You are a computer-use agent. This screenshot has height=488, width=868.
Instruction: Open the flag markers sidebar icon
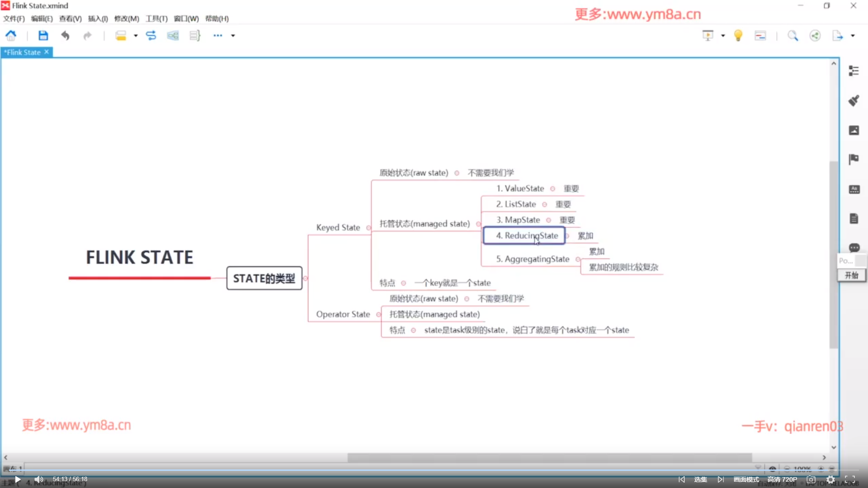(x=854, y=159)
